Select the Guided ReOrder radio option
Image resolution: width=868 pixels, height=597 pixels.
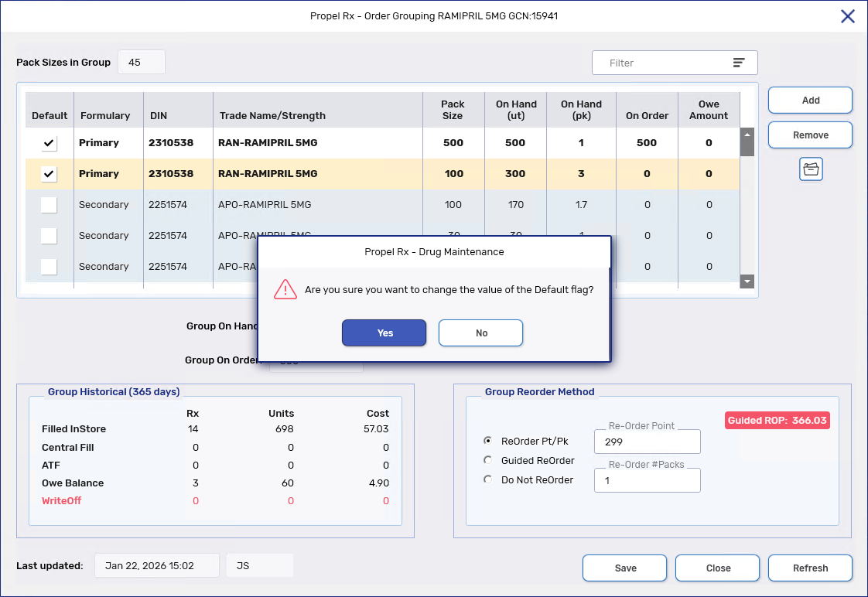pyautogui.click(x=487, y=460)
